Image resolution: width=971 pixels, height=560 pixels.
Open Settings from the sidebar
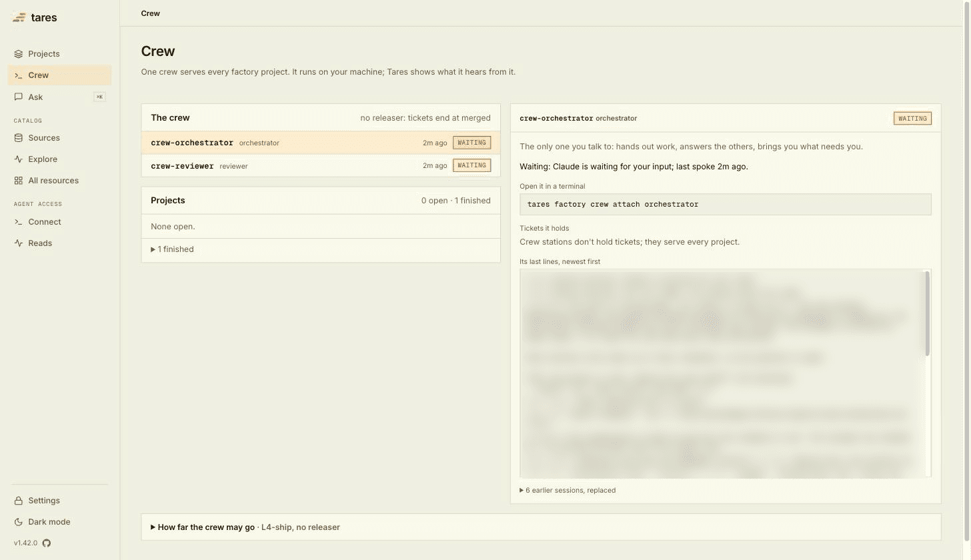[x=59, y=501]
